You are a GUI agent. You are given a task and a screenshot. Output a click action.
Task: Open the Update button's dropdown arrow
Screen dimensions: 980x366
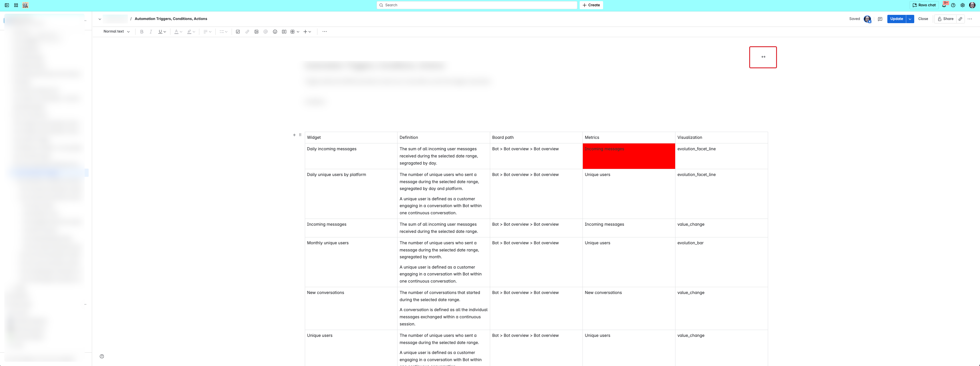(910, 19)
